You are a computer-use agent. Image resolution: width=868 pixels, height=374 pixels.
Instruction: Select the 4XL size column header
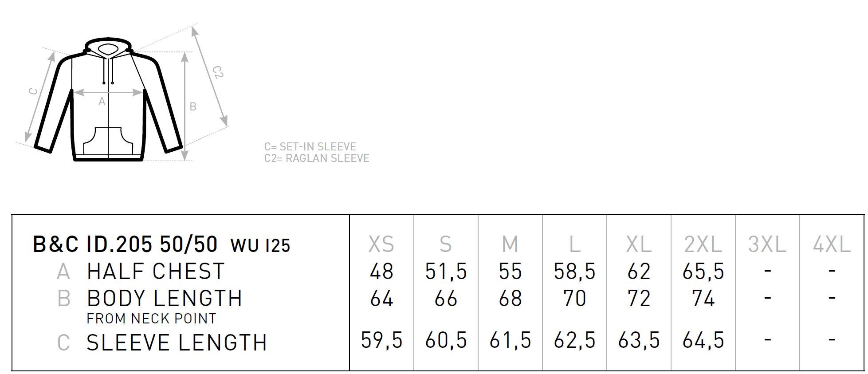coord(832,244)
